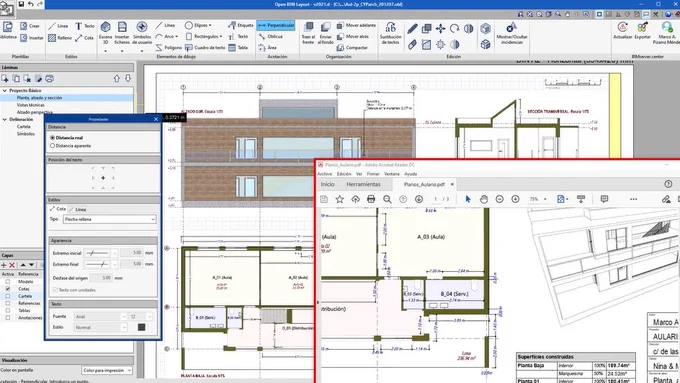Screen dimensions: 680x383
Task: Enable the Referencias layer checkbox
Action: click(x=8, y=303)
